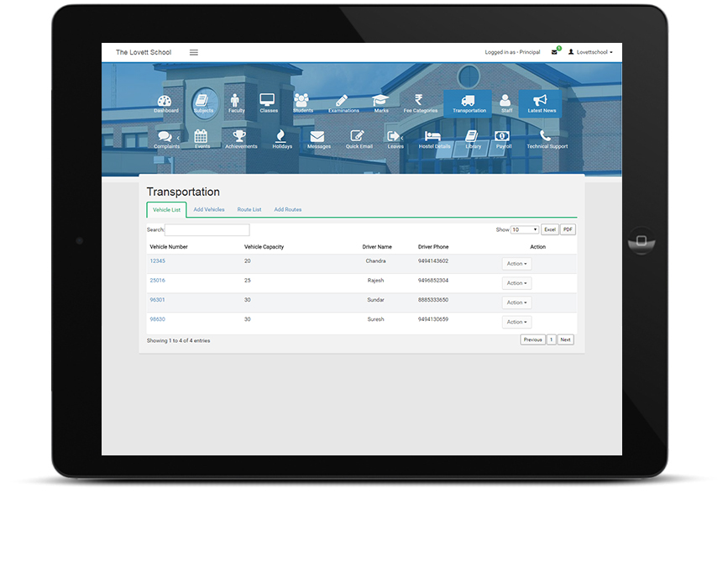Click the Faculty person icon
This screenshot has height=568, width=728.
point(236,102)
